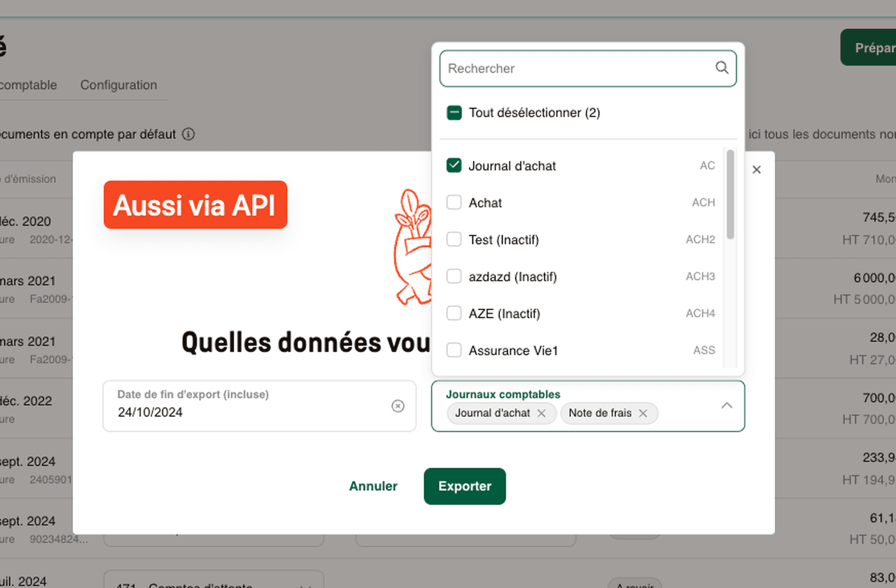
Task: Click the search magnifier in the Rechercher field
Action: pos(722,68)
